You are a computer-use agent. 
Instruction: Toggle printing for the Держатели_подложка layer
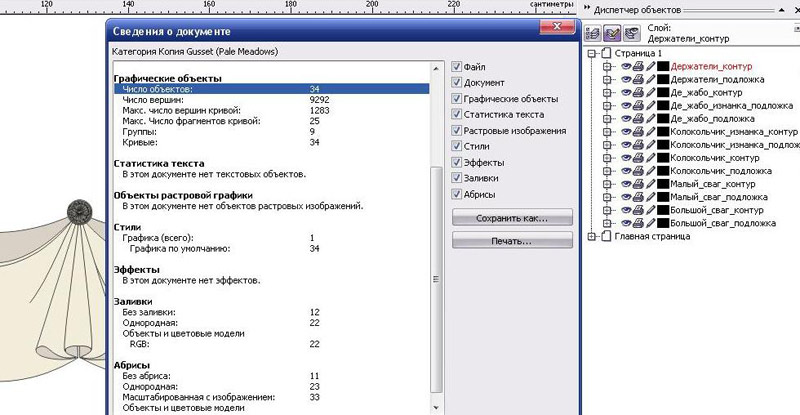pyautogui.click(x=637, y=80)
